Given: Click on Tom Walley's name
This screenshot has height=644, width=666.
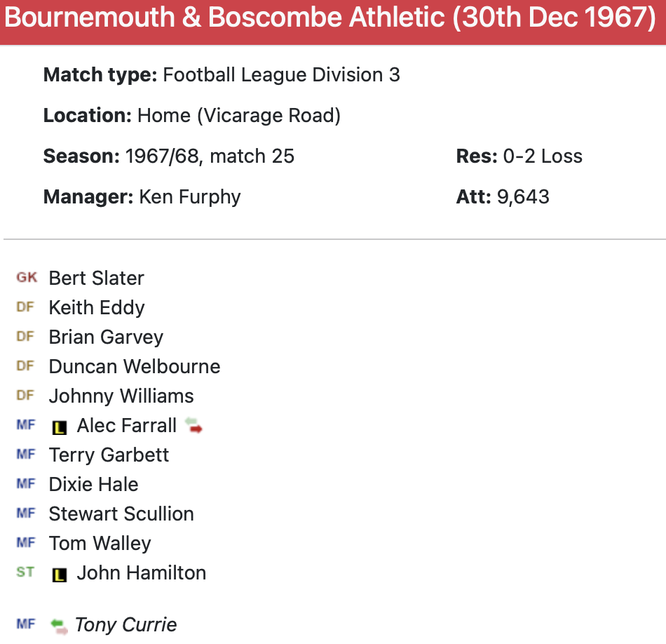Looking at the screenshot, I should tap(100, 544).
